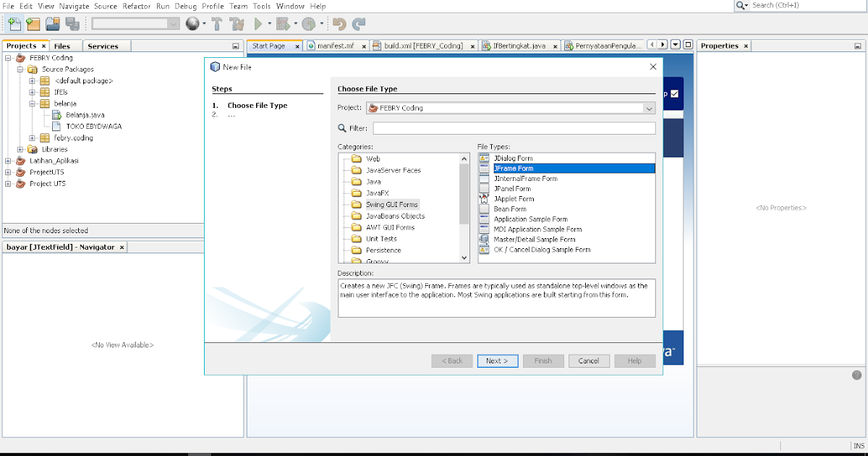Click the Next button in the dialog
Image resolution: width=868 pixels, height=456 pixels.
click(x=498, y=360)
